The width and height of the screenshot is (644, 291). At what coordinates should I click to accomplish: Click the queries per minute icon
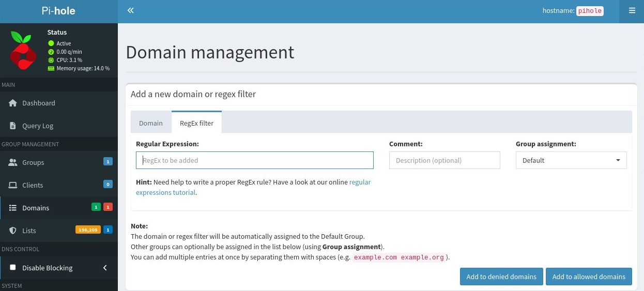click(x=51, y=52)
